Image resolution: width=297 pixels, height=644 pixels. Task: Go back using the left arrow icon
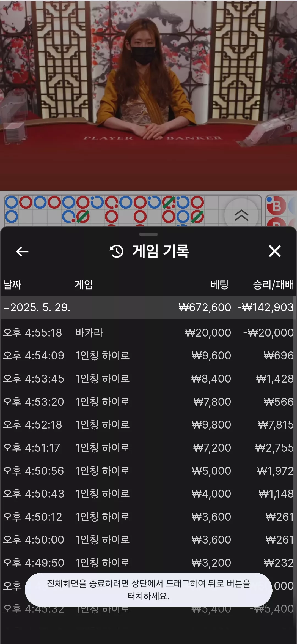click(22, 251)
